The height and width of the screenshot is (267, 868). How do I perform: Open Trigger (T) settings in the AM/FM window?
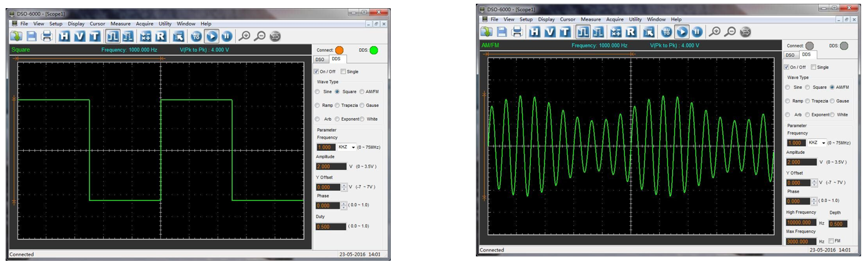coord(565,32)
